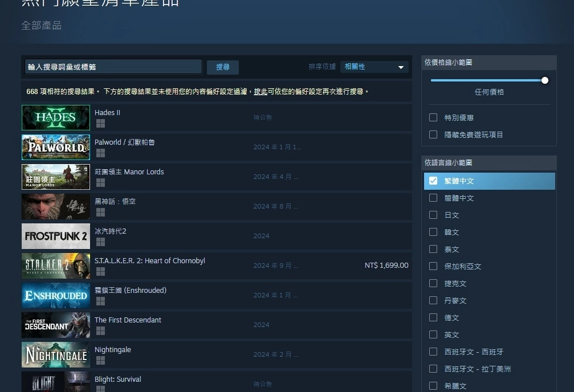Check the 西班牙文 - 西班牙 filter
Screen dimensions: 574x392
433,352
